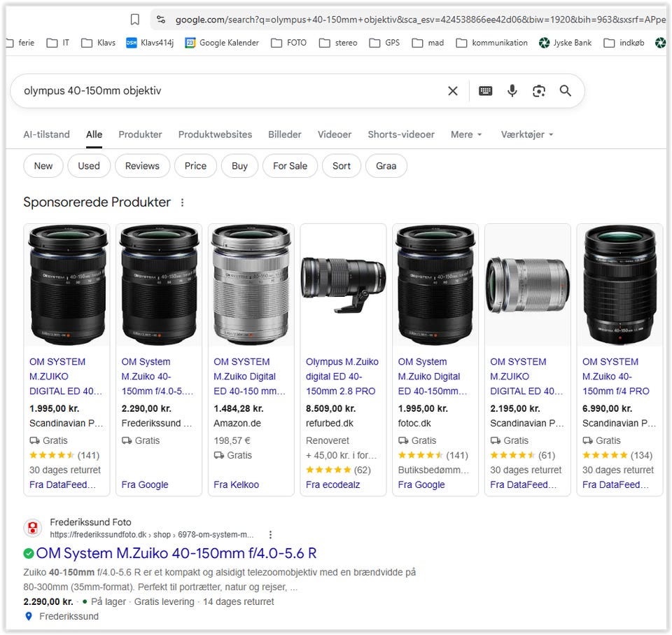Screen dimensions: 672x635
Task: Switch to AI-tilstand tab
Action: 46,134
